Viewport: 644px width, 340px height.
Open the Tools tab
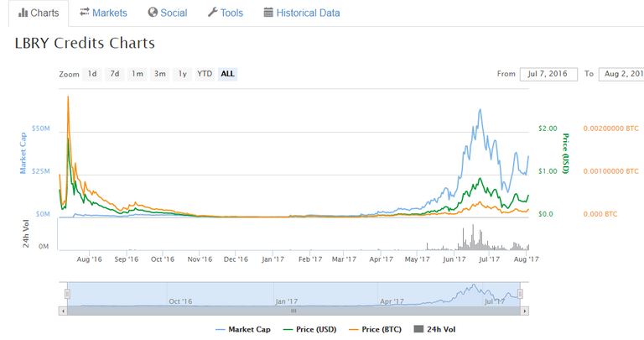(x=226, y=13)
